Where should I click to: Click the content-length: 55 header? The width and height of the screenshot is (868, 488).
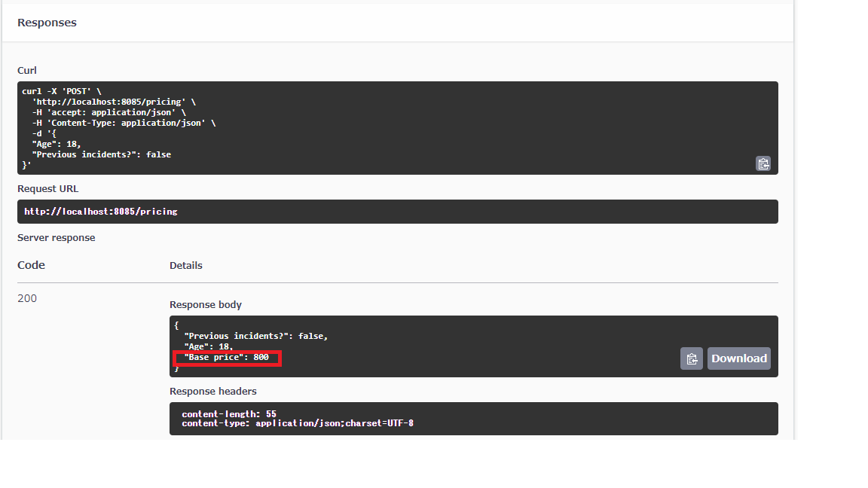click(x=228, y=414)
